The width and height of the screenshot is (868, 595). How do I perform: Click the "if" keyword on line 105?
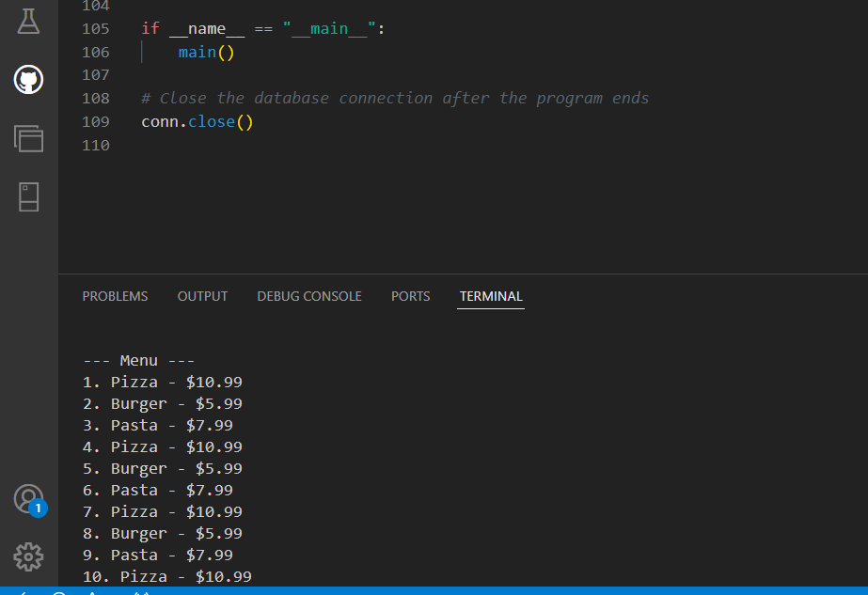[150, 28]
